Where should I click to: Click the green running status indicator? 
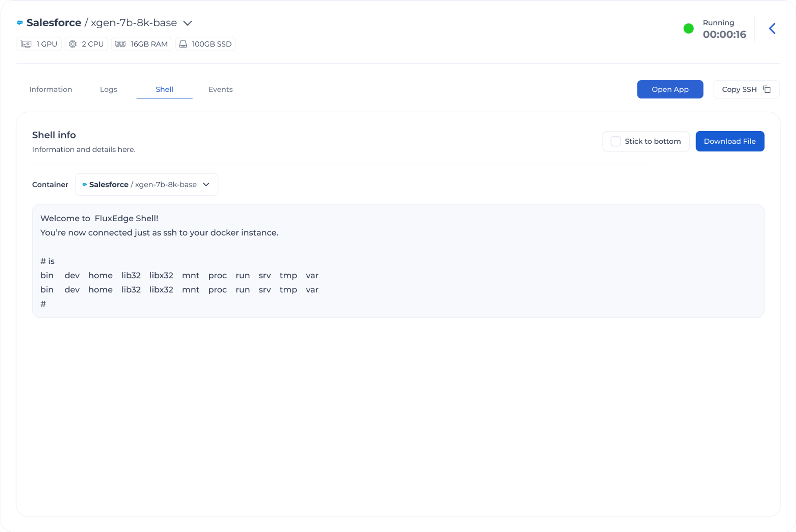tap(689, 29)
